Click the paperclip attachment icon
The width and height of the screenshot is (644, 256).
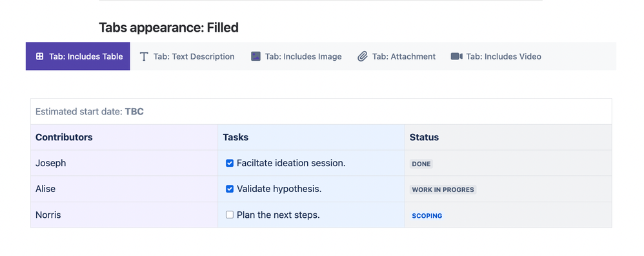point(362,56)
